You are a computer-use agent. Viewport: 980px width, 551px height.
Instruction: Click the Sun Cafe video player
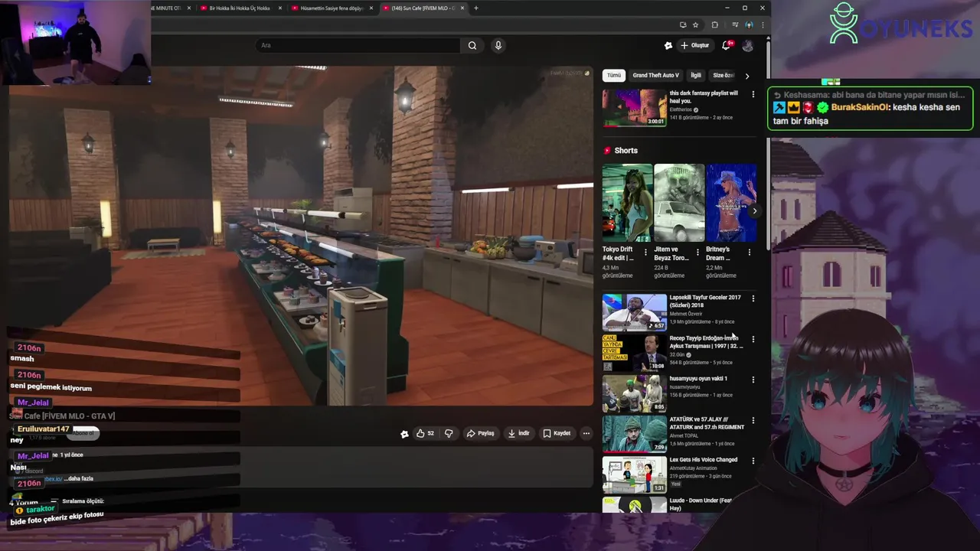[x=301, y=235]
